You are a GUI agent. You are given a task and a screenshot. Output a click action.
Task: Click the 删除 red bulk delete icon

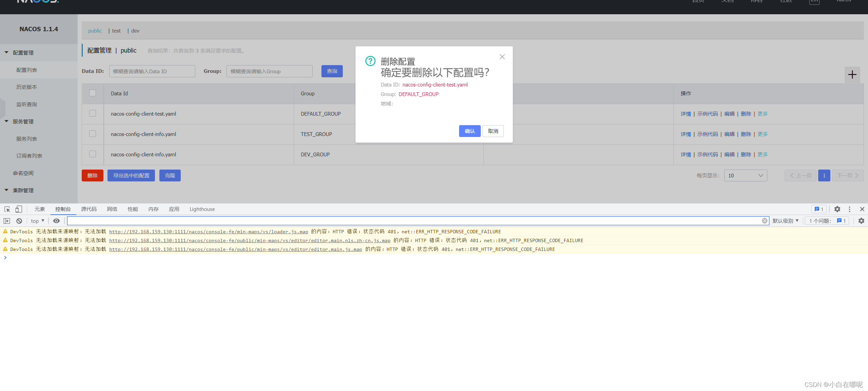tap(92, 176)
